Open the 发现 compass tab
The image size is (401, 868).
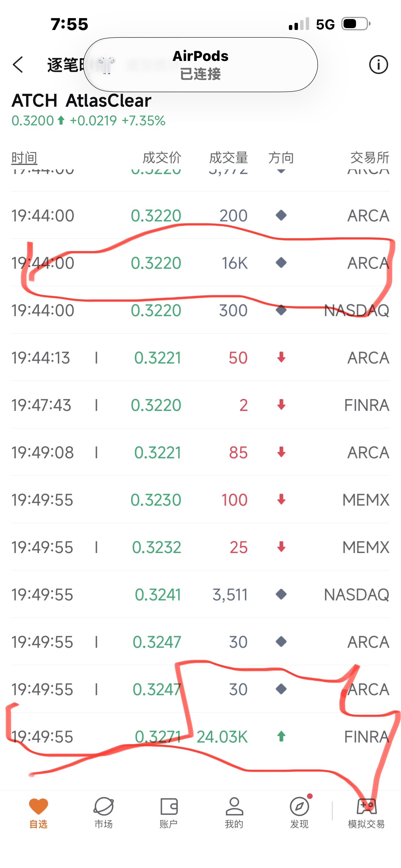(299, 813)
